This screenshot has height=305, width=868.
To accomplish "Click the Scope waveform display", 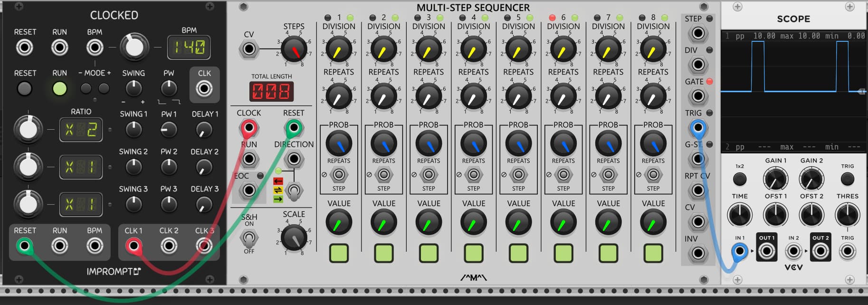I will pyautogui.click(x=793, y=91).
